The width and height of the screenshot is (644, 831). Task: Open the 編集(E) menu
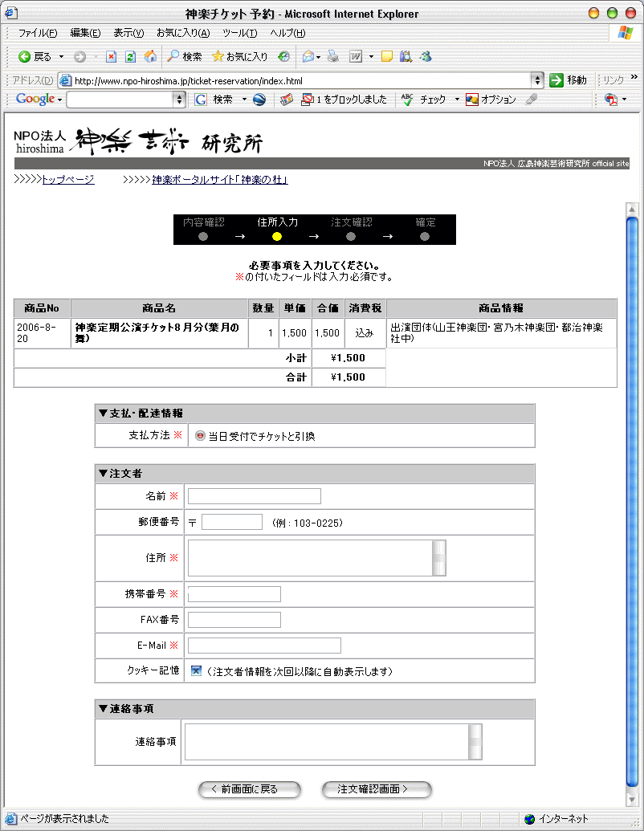click(x=85, y=33)
